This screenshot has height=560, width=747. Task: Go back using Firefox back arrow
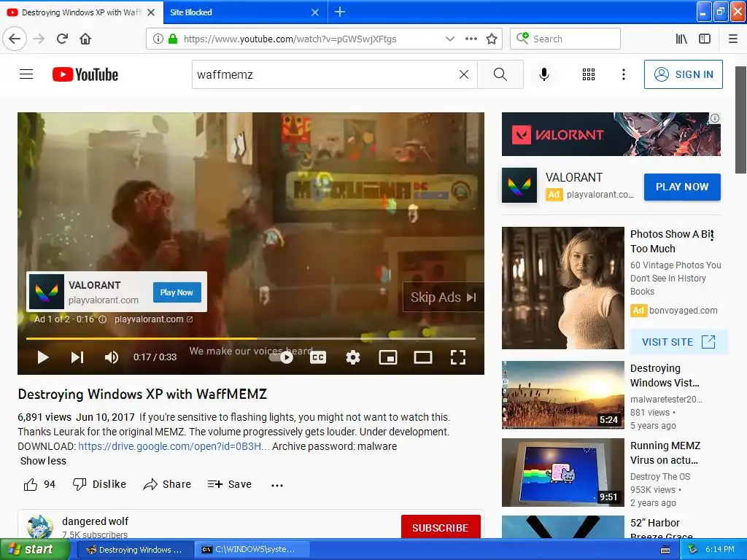click(x=15, y=39)
